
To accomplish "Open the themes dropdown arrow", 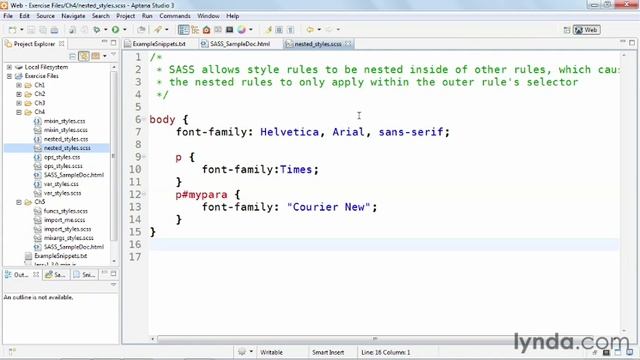I will point(251,30).
